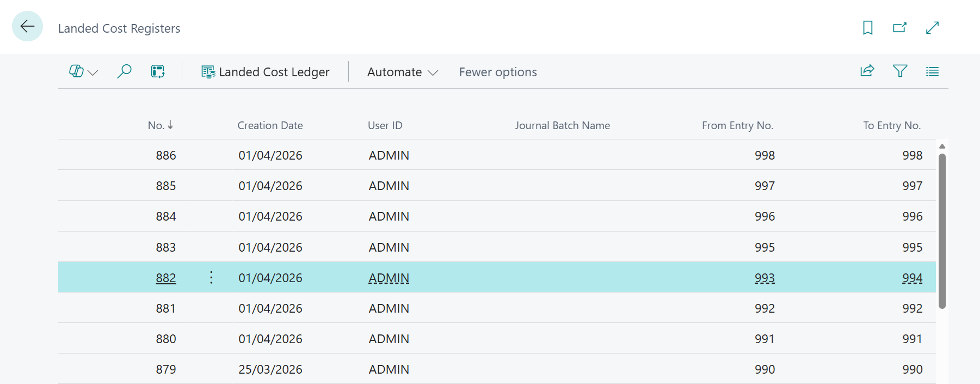
Task: Click the back arrow button
Action: [27, 26]
